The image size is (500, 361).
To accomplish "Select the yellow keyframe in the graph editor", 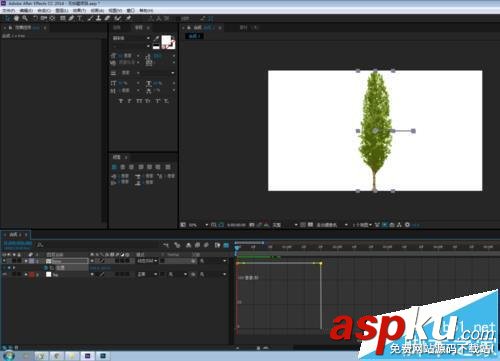I will coord(321,263).
